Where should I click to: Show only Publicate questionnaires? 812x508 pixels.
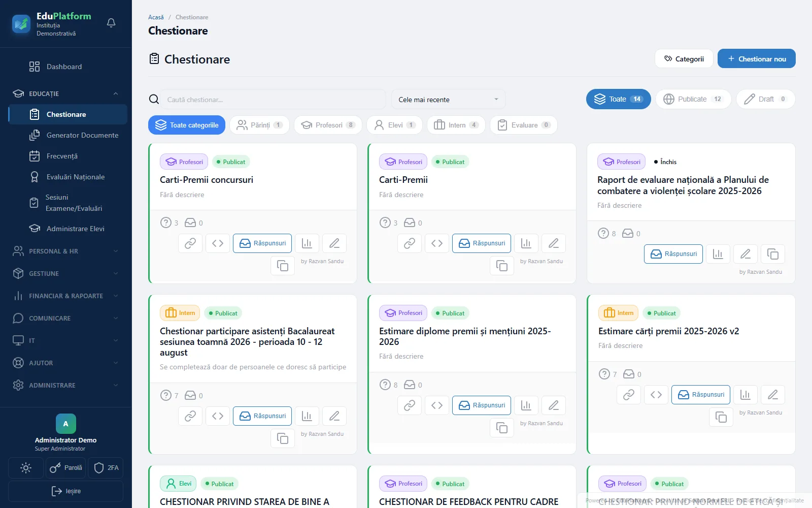point(693,99)
